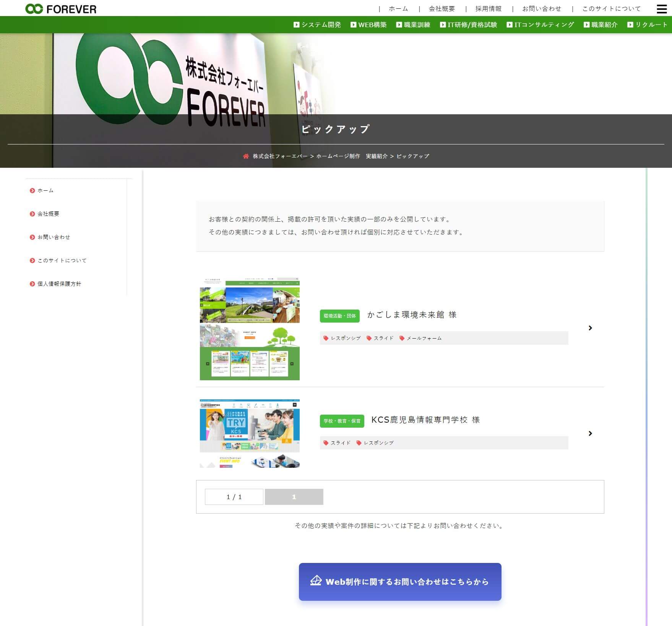Open the hamburger menu icon
Viewport: 672px width, 626px height.
pyautogui.click(x=662, y=9)
